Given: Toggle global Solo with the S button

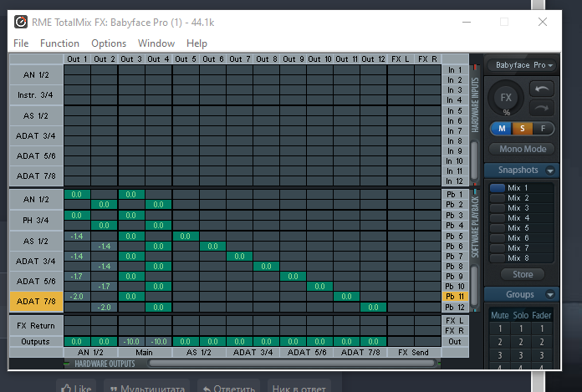Looking at the screenshot, I should pyautogui.click(x=523, y=129).
